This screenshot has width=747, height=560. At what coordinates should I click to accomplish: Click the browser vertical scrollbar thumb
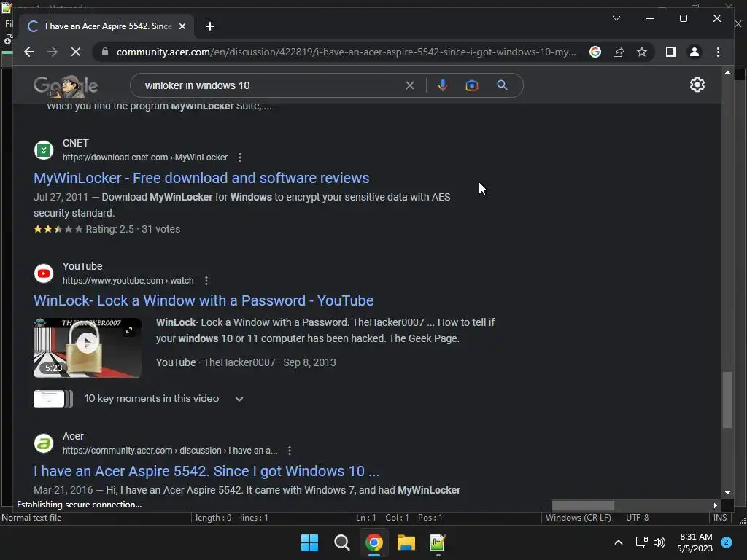tap(727, 400)
